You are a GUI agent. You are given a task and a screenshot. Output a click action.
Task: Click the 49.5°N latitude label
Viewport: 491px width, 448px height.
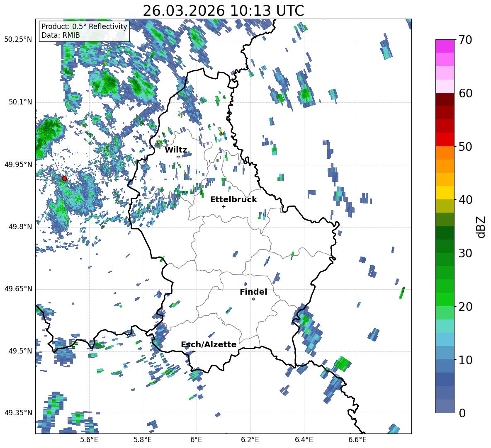pyautogui.click(x=20, y=351)
